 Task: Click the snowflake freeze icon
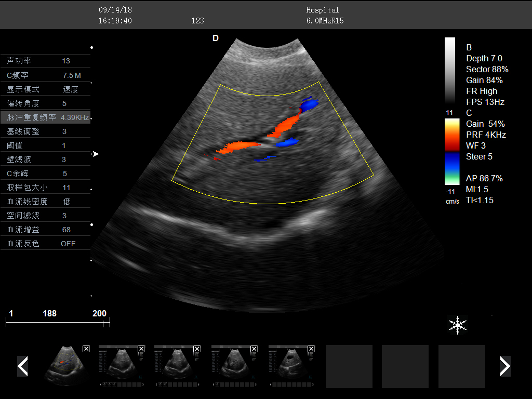[x=457, y=325]
